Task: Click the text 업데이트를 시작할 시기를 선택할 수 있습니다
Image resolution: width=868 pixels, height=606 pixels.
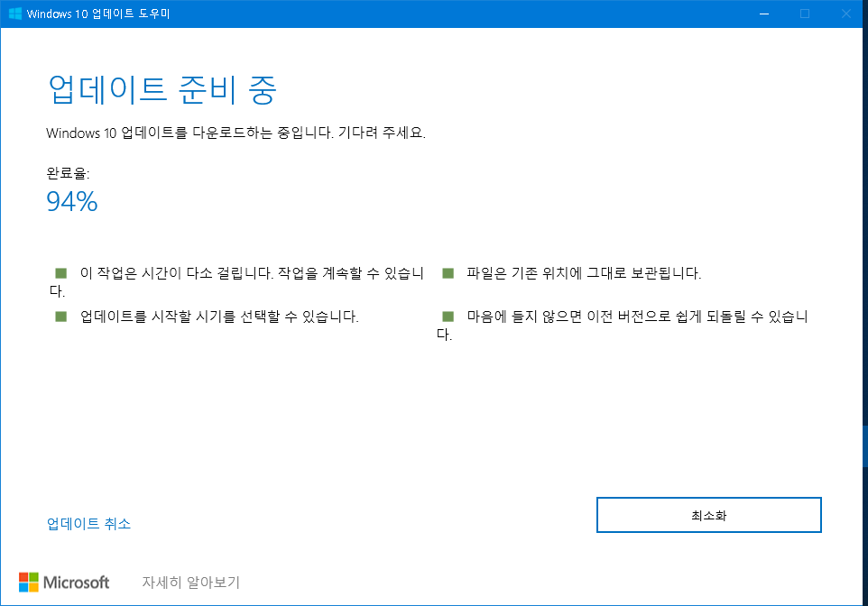Action: (219, 317)
